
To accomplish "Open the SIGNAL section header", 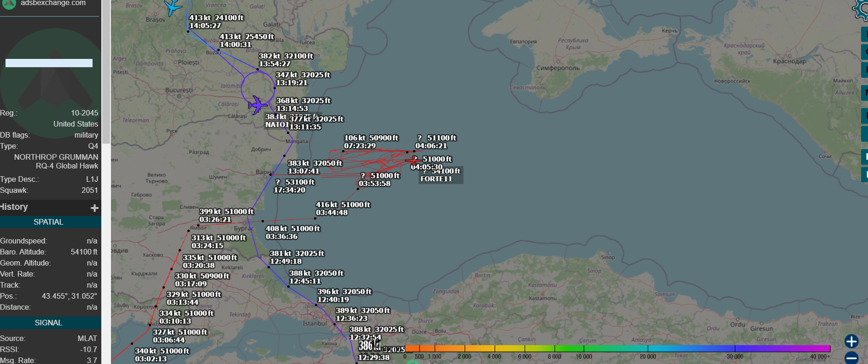I will (x=48, y=323).
